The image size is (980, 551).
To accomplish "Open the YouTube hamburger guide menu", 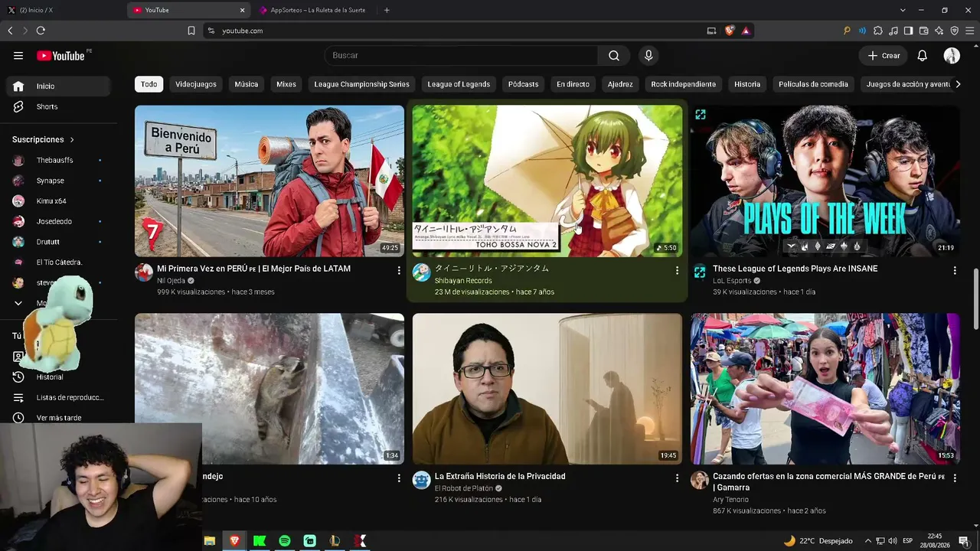I will pos(18,55).
